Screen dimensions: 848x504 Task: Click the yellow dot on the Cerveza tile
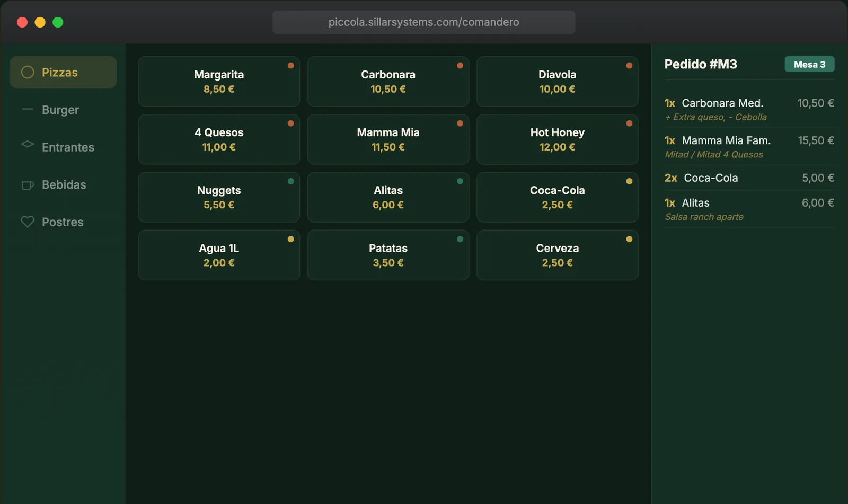(629, 239)
